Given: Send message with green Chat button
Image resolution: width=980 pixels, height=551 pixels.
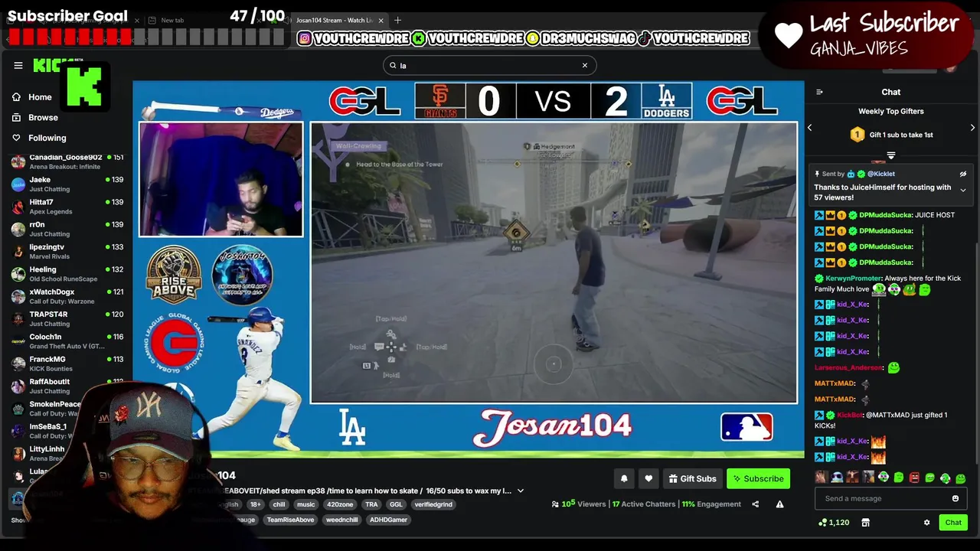Looking at the screenshot, I should point(953,523).
